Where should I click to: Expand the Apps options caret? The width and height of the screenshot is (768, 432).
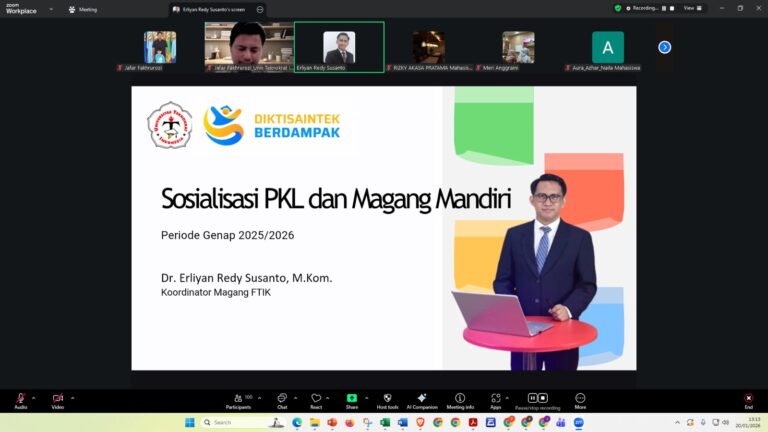(507, 398)
